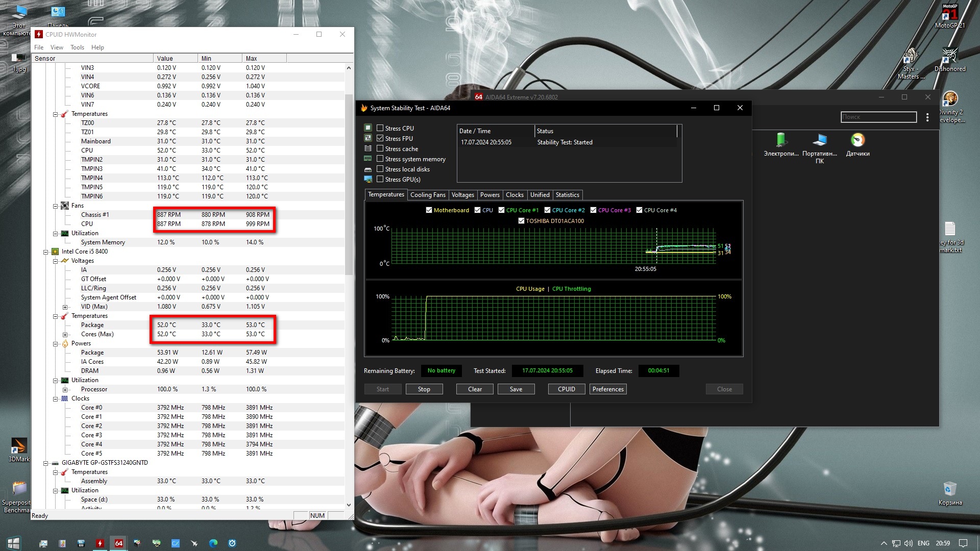Enable the Stress CPU checkbox
This screenshot has height=551, width=980.
(x=380, y=128)
